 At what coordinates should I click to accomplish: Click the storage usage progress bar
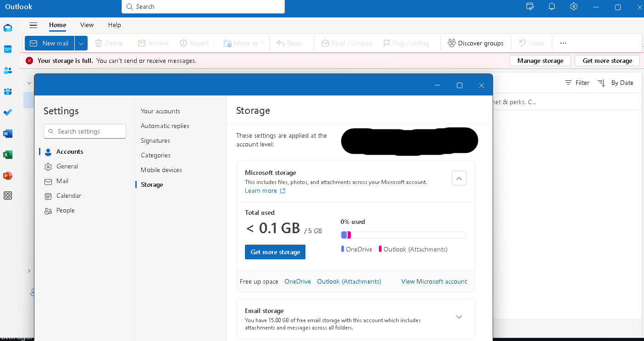click(x=404, y=235)
